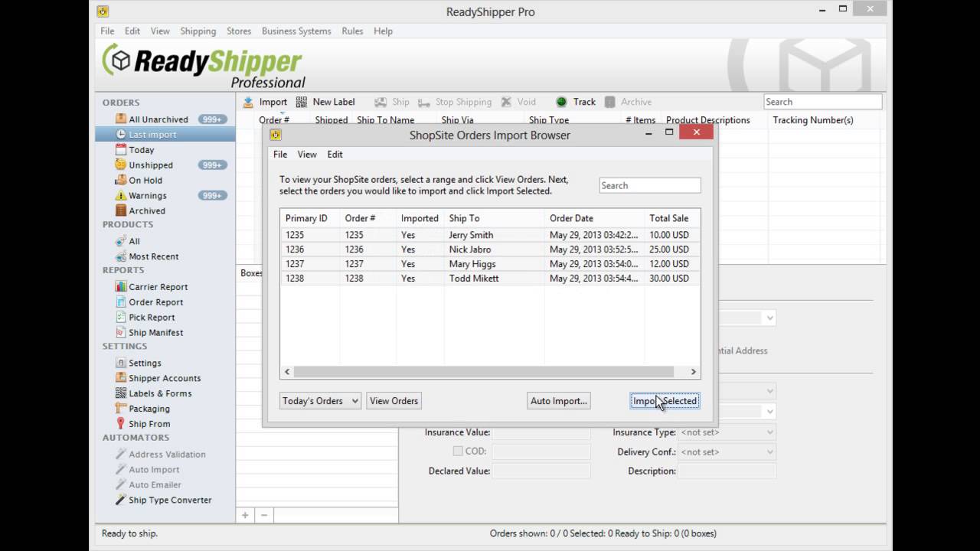Screen dimensions: 980x551
Task: Toggle the COD checkbox
Action: 458,452
